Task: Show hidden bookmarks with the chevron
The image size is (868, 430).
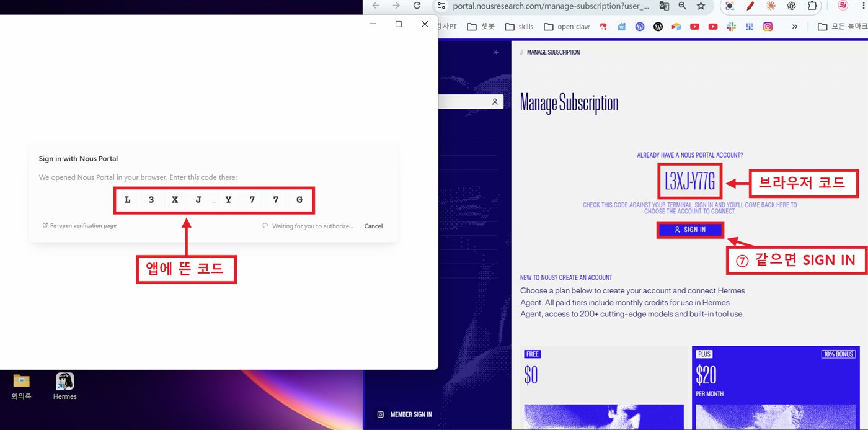Action: click(x=795, y=27)
